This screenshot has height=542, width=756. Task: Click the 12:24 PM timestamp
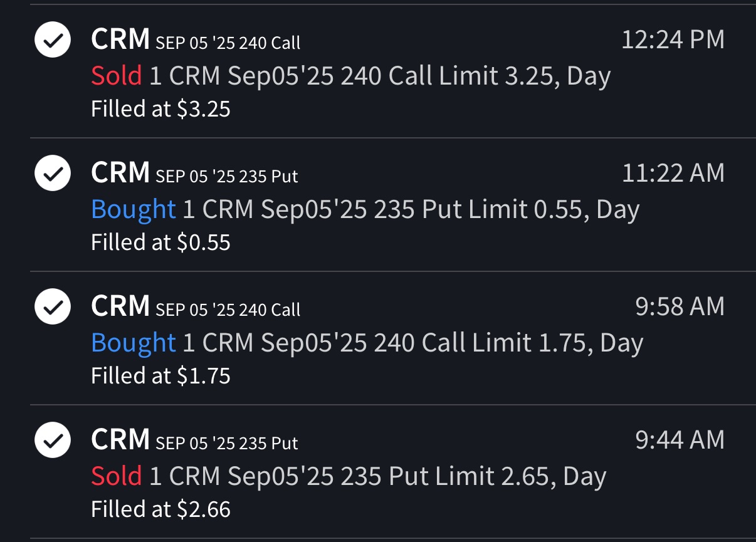tap(673, 39)
